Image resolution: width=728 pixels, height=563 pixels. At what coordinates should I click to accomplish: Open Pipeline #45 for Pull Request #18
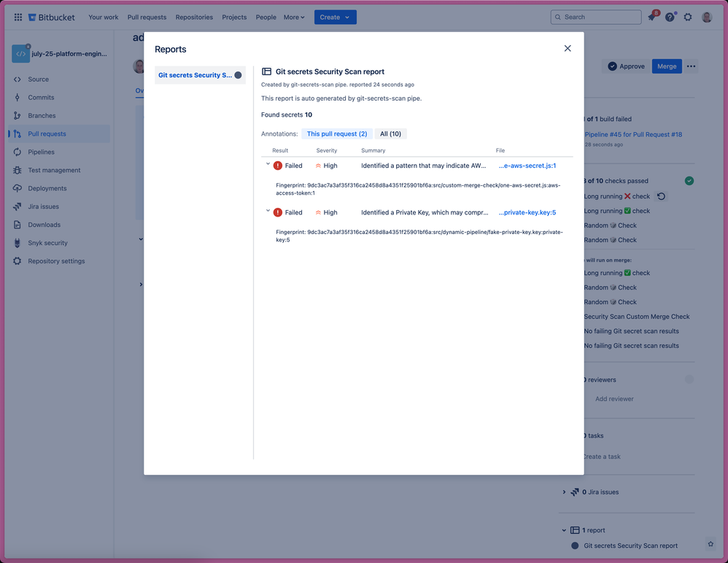tap(633, 135)
